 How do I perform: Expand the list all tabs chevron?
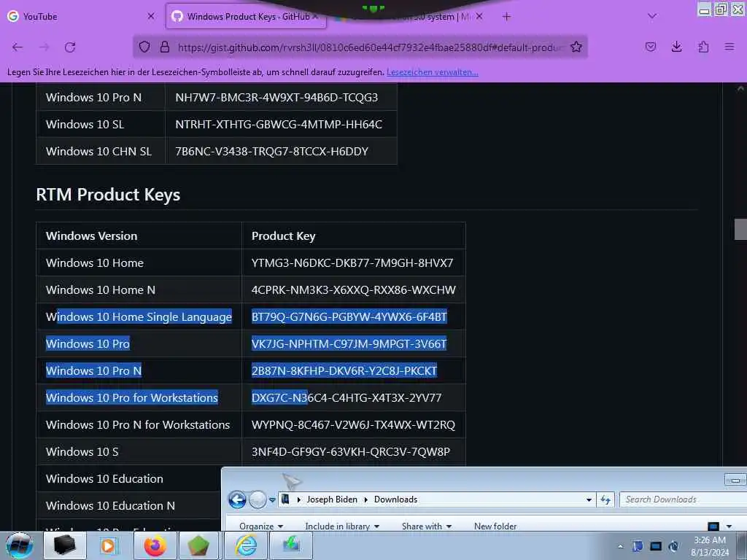point(652,16)
